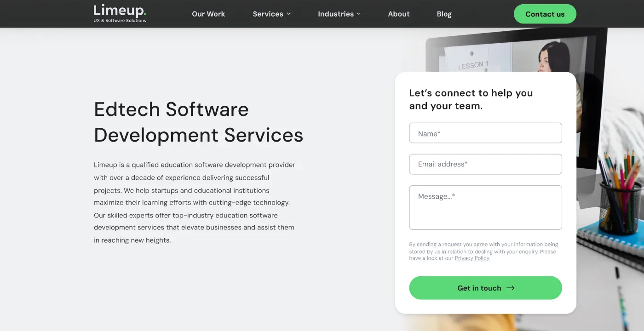Click the Edtech Software Development Services heading

(198, 122)
